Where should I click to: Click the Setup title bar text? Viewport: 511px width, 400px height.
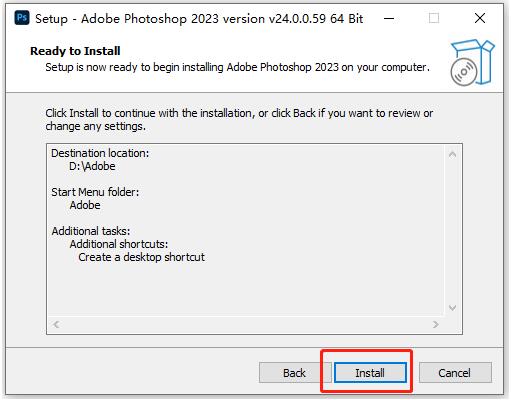(x=199, y=19)
